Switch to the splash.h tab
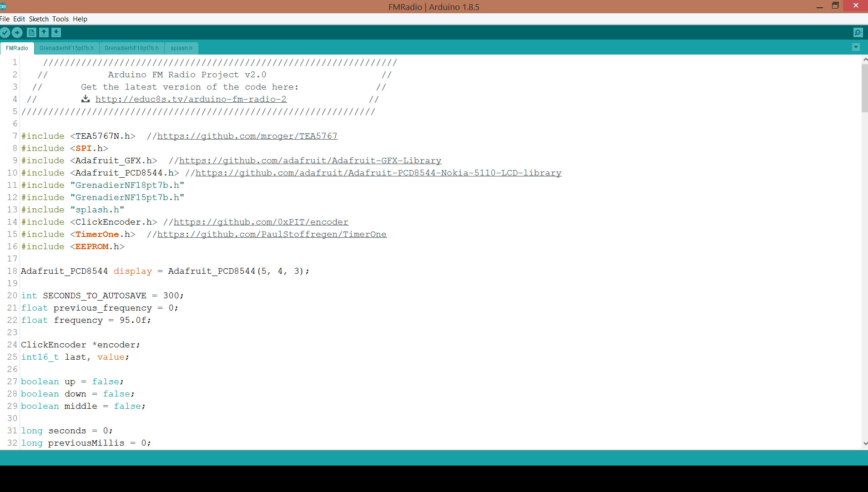Screen dimensions: 868x492 (182, 48)
